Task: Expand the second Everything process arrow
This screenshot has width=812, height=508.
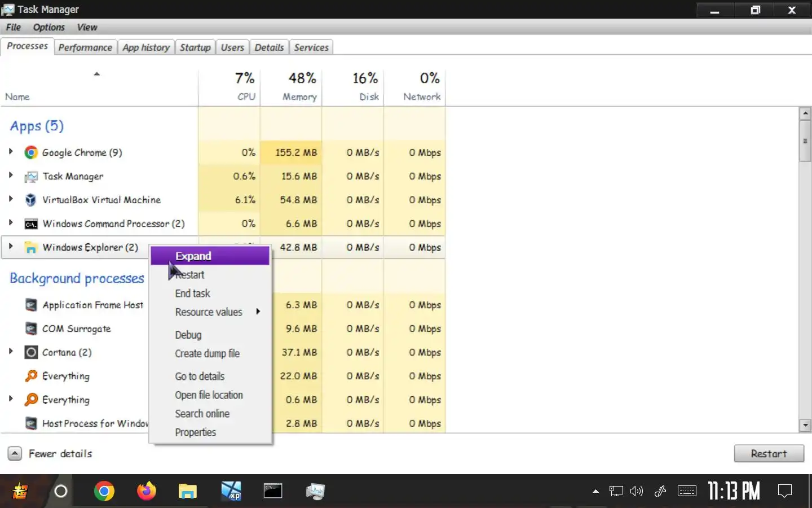Action: tap(11, 398)
